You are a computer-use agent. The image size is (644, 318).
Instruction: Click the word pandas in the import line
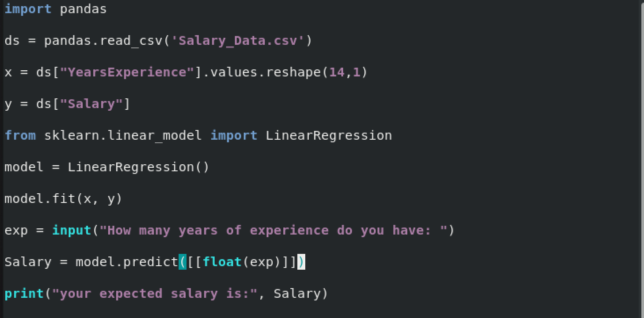click(x=83, y=9)
